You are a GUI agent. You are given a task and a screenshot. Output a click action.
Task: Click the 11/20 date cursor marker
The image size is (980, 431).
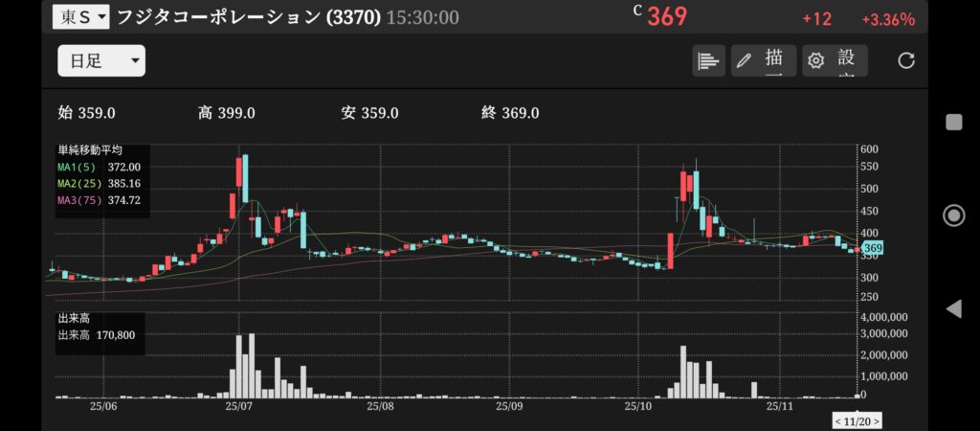856,420
